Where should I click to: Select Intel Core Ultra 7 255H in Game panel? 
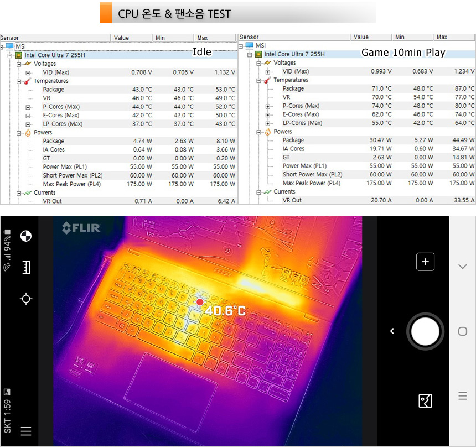pos(294,54)
